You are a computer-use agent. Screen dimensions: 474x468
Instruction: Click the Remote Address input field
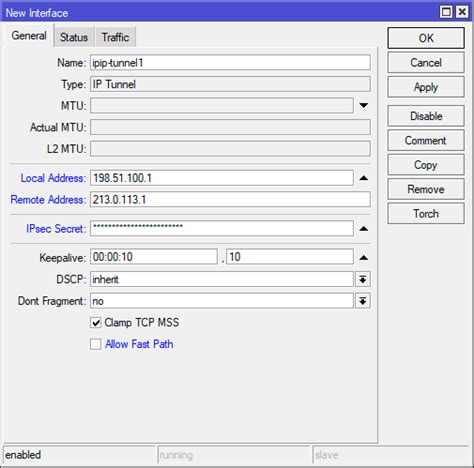230,200
